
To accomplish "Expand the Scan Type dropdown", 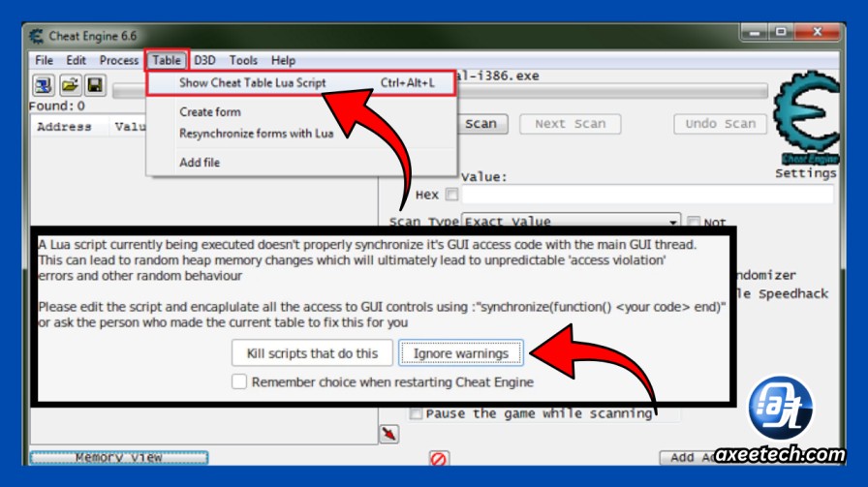I will [x=672, y=222].
